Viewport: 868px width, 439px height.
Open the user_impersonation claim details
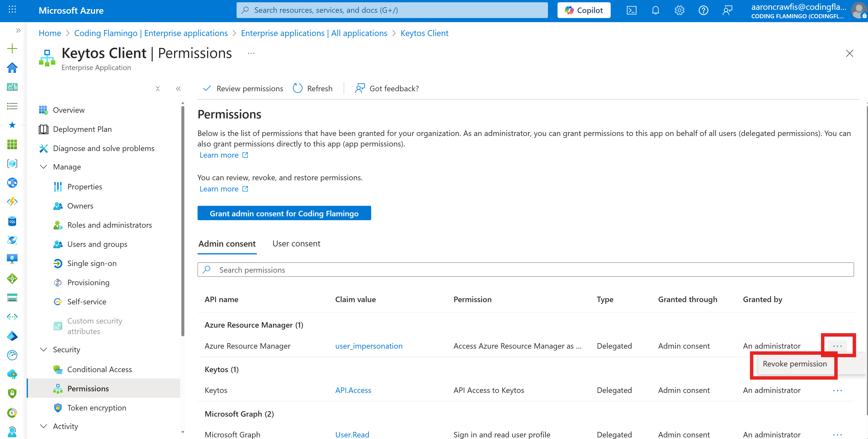coord(369,346)
